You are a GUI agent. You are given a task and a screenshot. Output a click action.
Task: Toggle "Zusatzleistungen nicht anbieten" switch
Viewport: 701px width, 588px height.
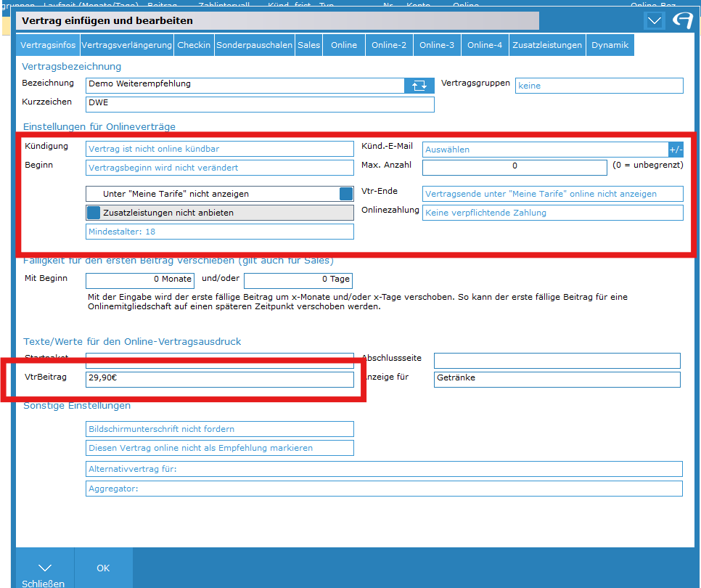(94, 213)
